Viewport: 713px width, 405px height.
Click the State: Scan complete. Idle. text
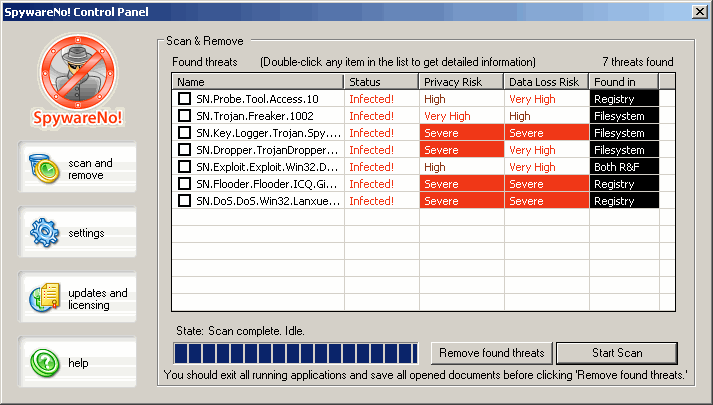pos(240,331)
